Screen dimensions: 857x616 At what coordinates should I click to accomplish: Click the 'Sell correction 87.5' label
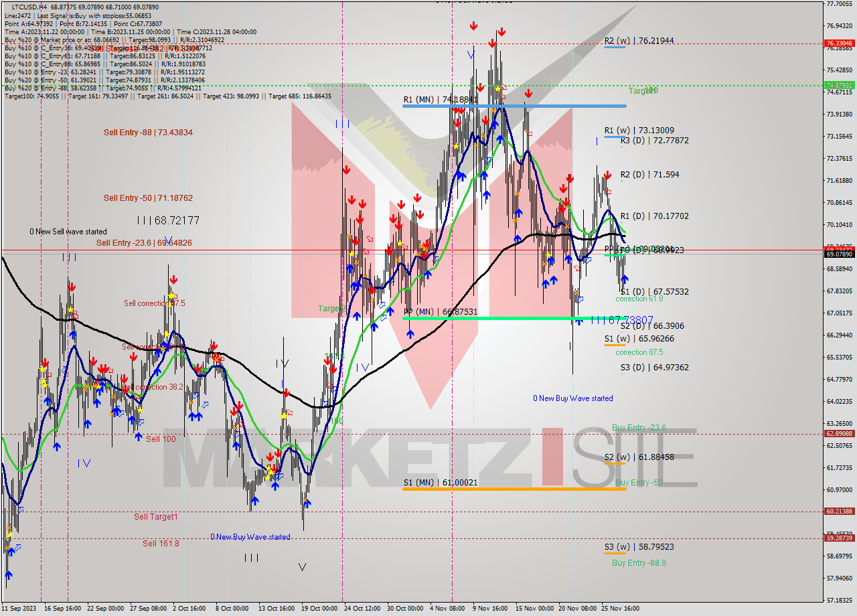155,303
